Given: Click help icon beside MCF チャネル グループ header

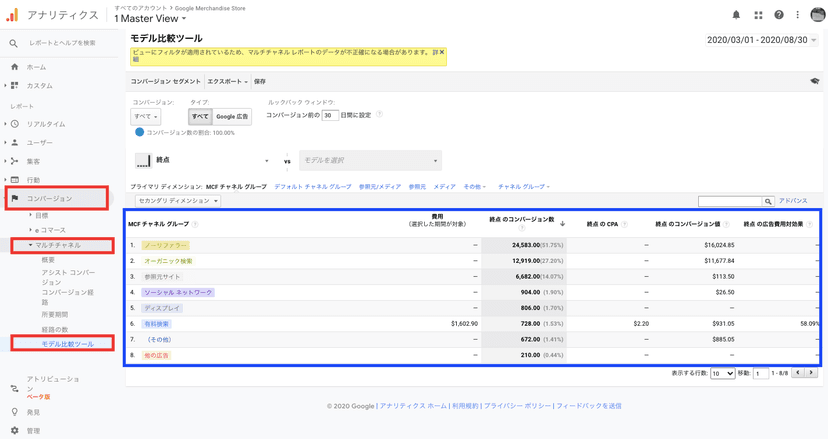Looking at the screenshot, I should tap(195, 224).
